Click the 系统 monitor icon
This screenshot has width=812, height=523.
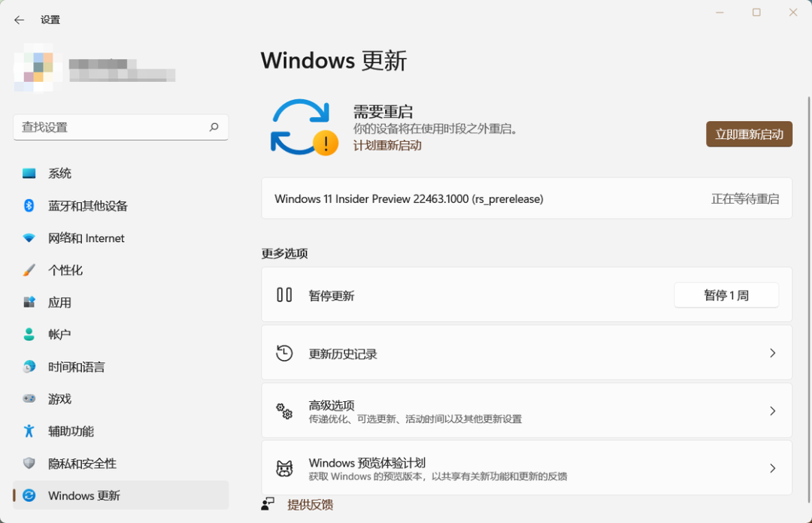(29, 173)
